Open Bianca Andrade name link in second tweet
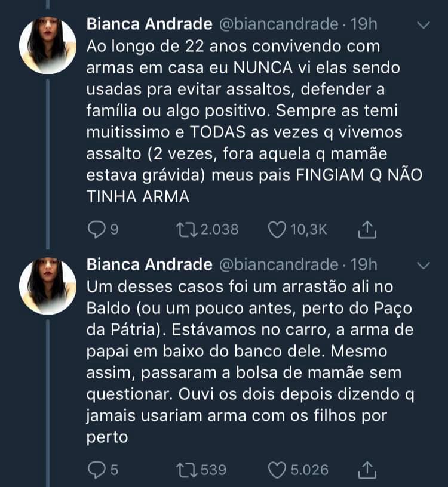 point(149,264)
